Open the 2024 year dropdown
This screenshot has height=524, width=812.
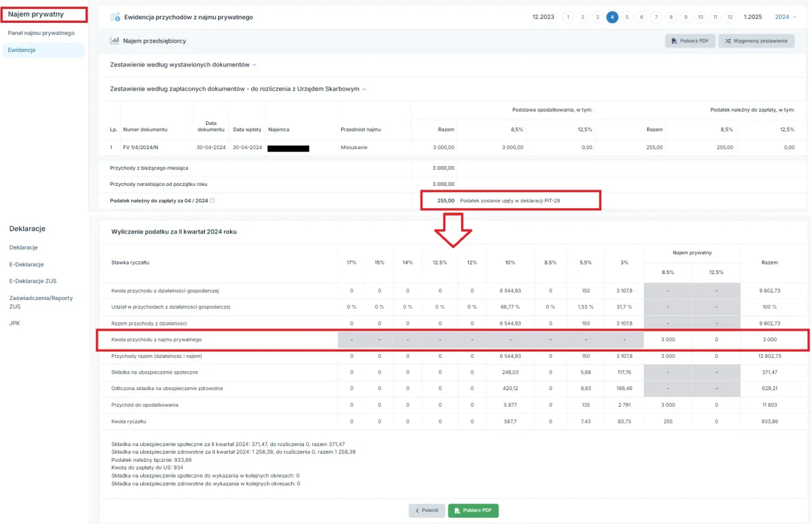point(785,17)
